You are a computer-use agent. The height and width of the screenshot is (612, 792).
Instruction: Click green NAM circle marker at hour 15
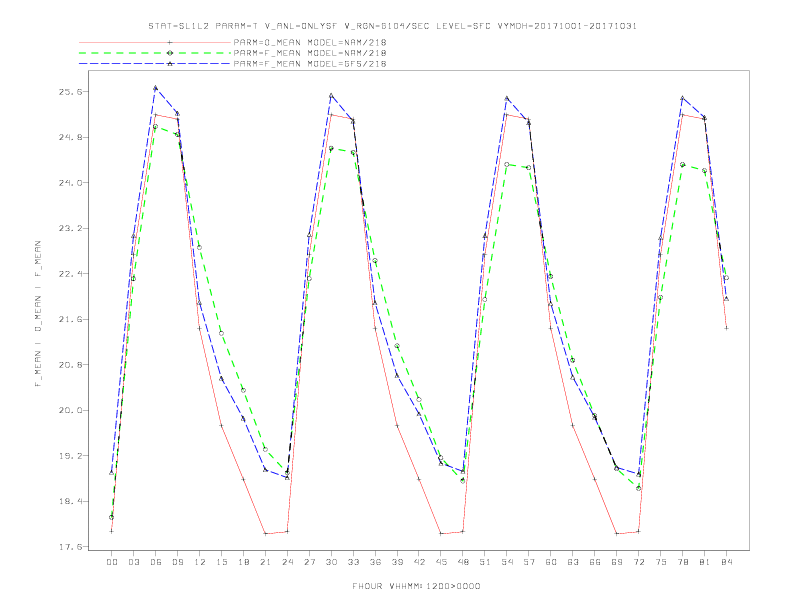(x=221, y=333)
